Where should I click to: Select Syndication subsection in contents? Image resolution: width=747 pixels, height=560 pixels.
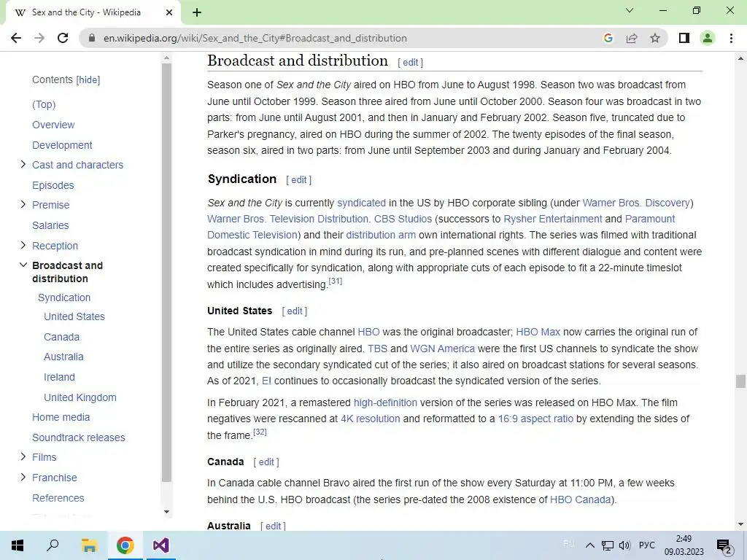coord(64,297)
